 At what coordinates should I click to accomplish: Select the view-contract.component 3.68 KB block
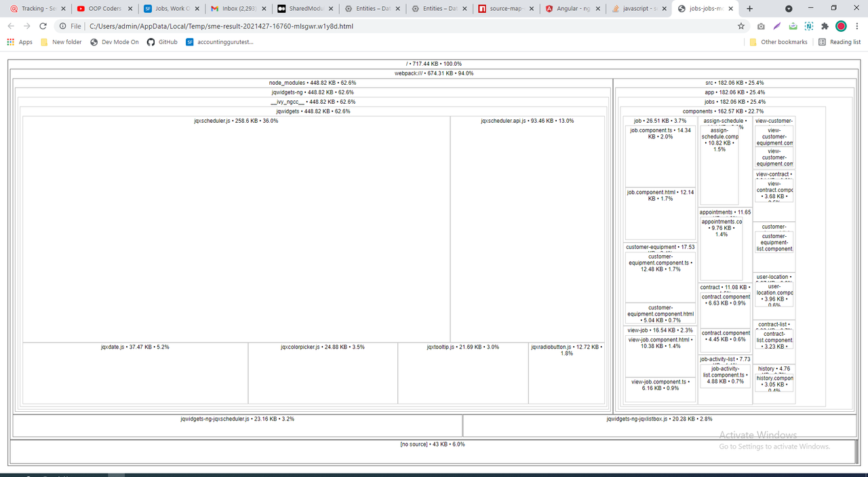click(774, 191)
